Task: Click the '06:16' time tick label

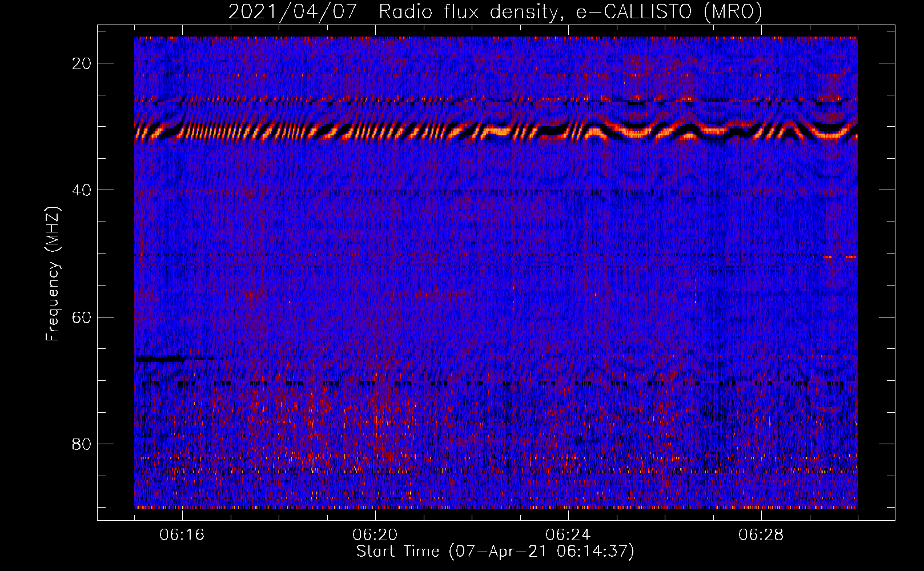Action: tap(182, 535)
